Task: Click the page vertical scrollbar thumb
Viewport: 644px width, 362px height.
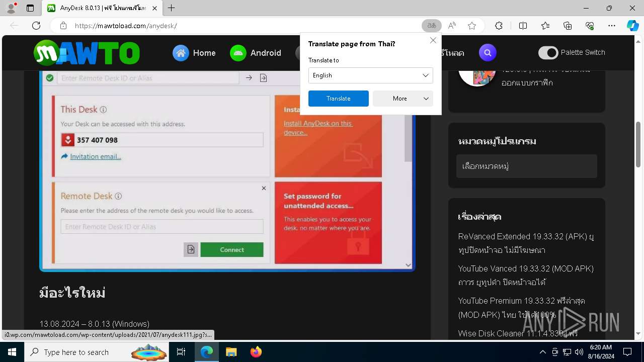Action: 638,144
